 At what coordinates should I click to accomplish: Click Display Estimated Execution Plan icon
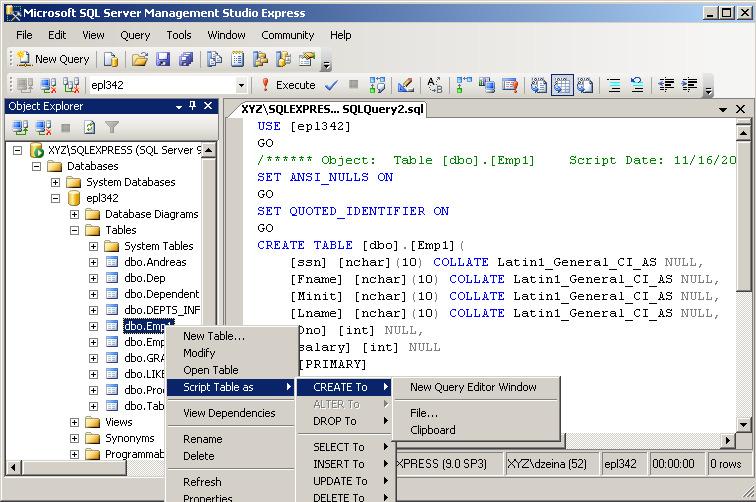point(377,85)
